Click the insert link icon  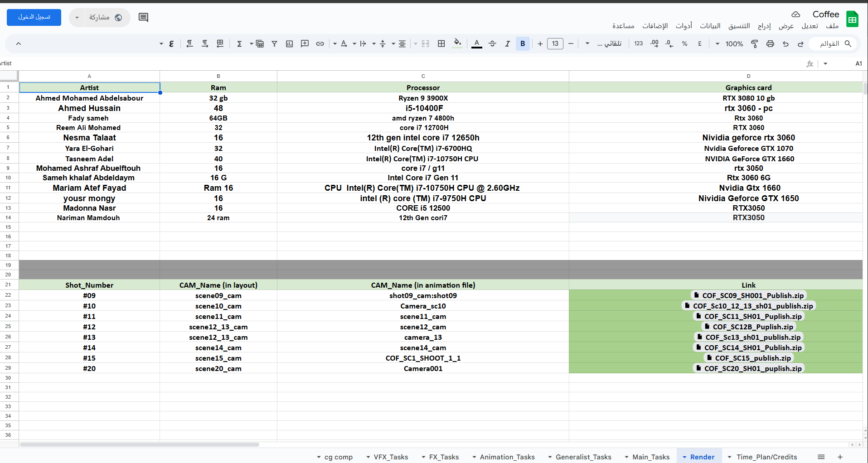(320, 43)
